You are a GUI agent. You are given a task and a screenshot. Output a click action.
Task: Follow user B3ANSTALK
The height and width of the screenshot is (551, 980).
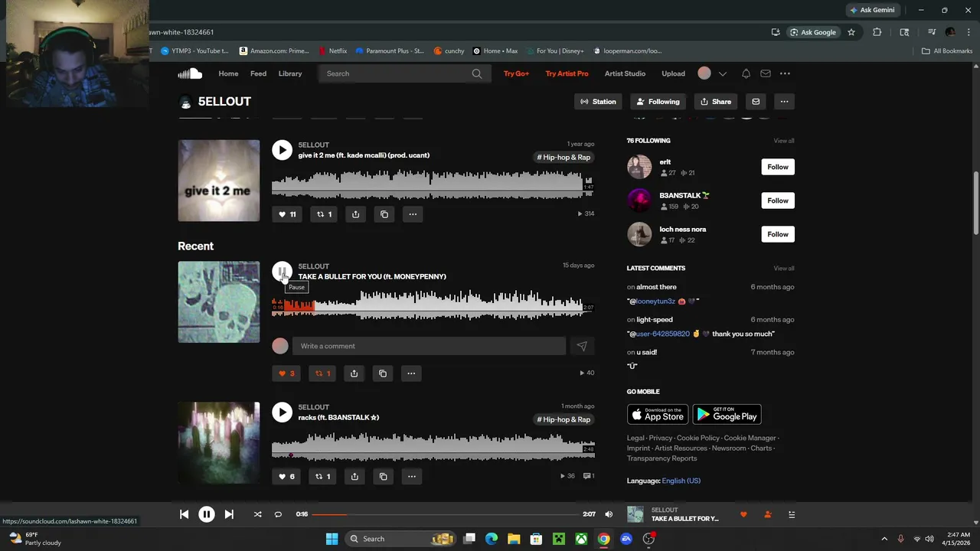click(778, 201)
